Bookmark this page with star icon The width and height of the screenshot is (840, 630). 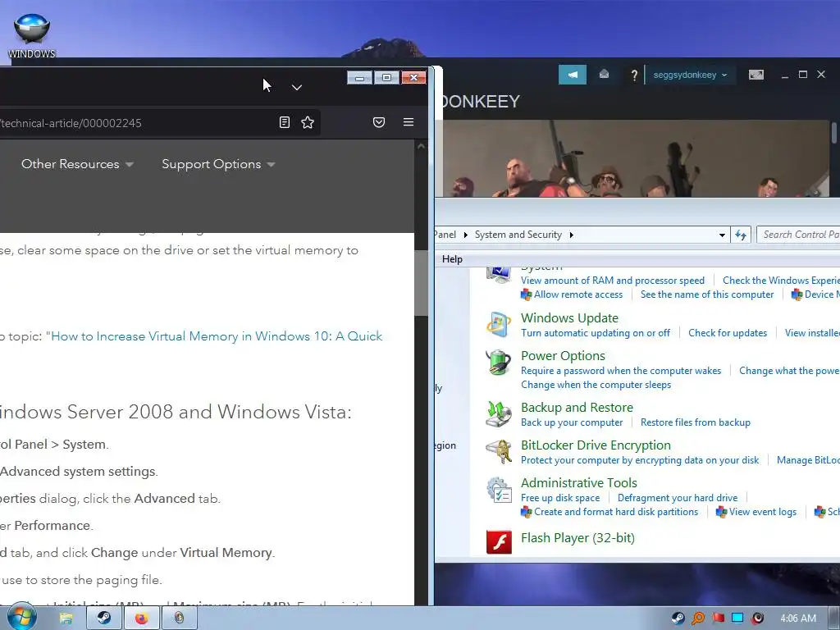(308, 123)
